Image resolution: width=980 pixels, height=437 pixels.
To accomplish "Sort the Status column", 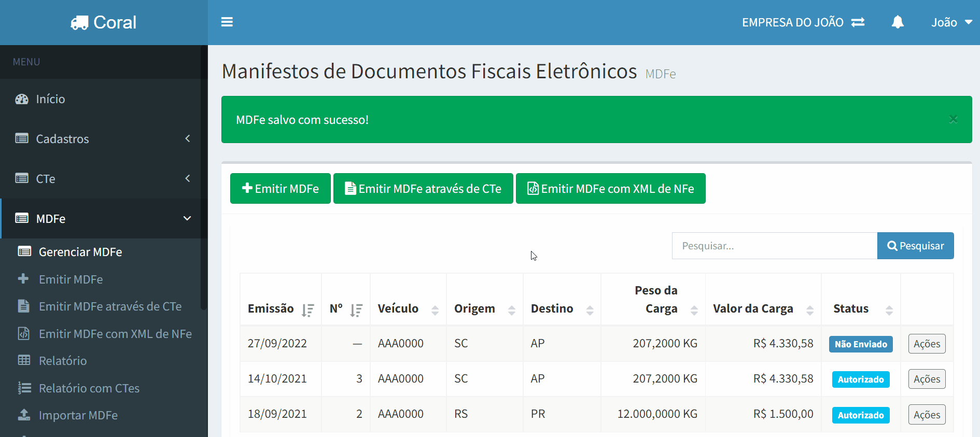I will click(889, 310).
